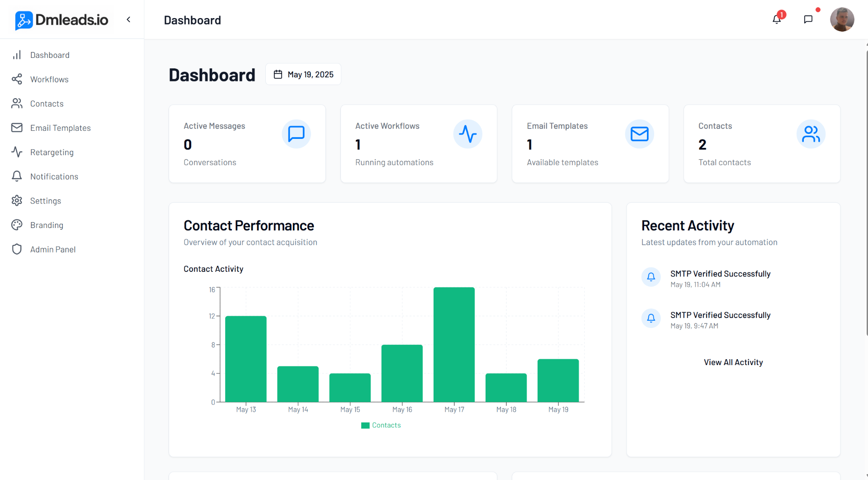Open the Workflows section from the sidebar
Image resolution: width=868 pixels, height=480 pixels.
click(x=49, y=79)
